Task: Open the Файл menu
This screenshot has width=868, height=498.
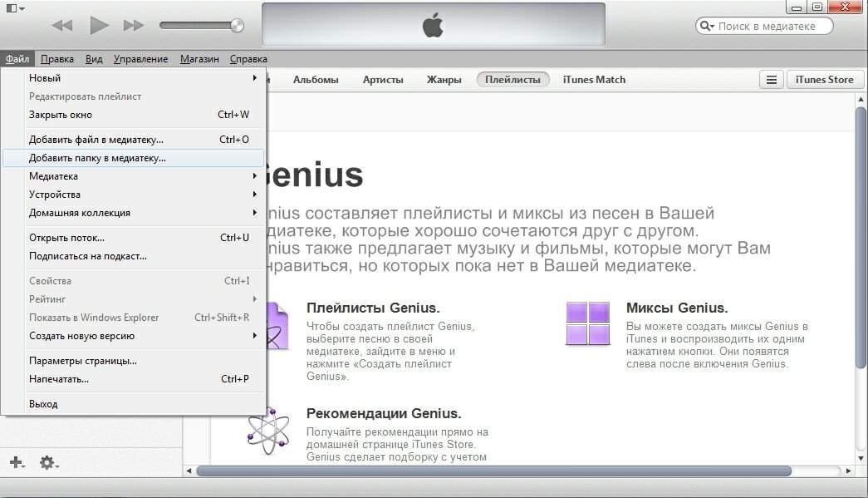Action: point(17,59)
